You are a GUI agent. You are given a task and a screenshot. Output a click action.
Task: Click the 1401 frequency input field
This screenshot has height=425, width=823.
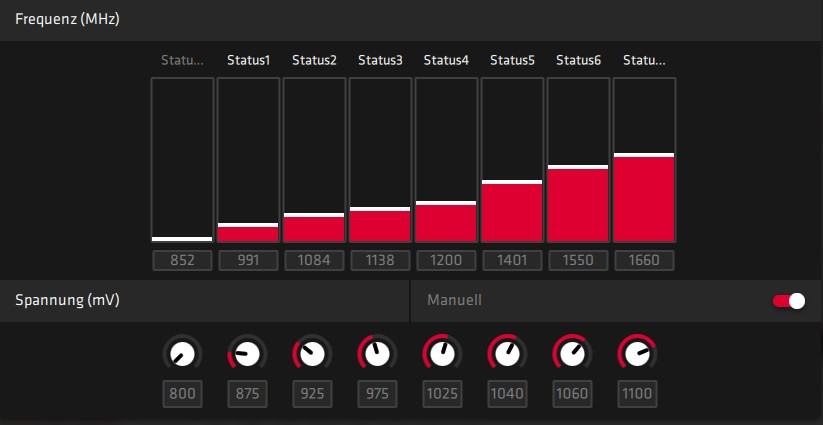click(512, 260)
